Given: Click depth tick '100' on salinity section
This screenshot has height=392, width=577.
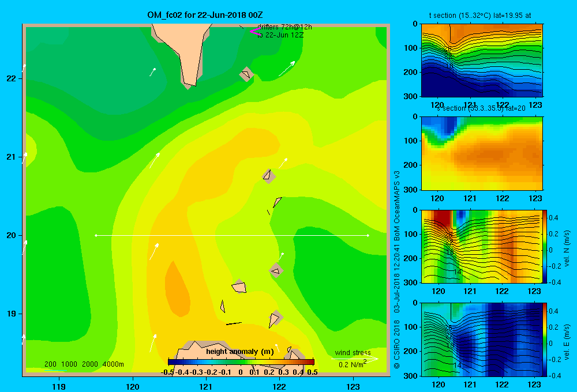Looking at the screenshot, I should (x=411, y=141).
